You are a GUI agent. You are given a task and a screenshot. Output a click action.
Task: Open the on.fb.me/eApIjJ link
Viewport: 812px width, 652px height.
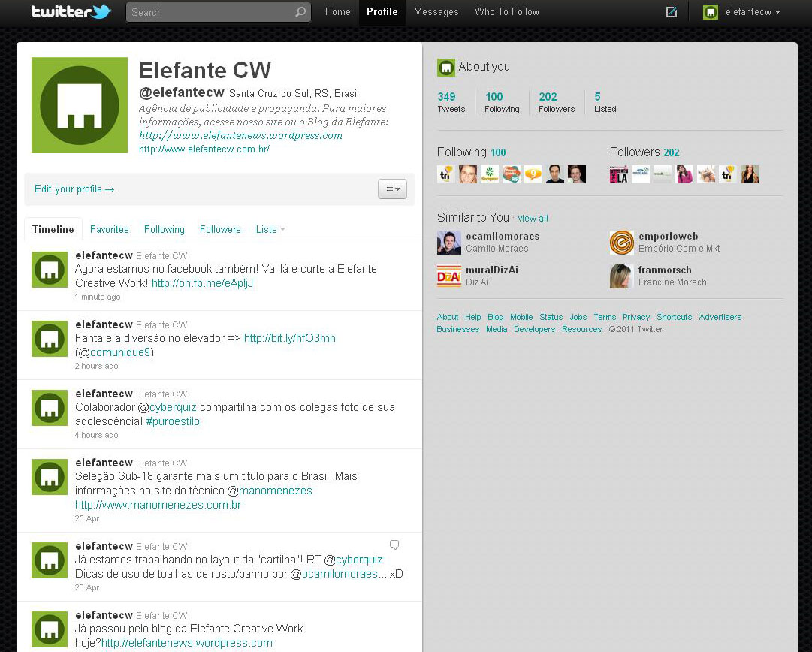(x=203, y=283)
